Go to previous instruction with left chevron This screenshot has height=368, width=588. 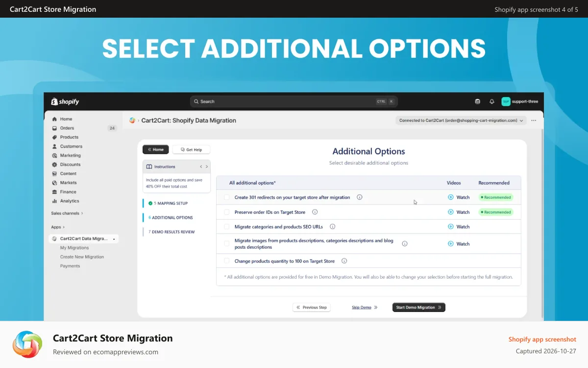click(201, 167)
